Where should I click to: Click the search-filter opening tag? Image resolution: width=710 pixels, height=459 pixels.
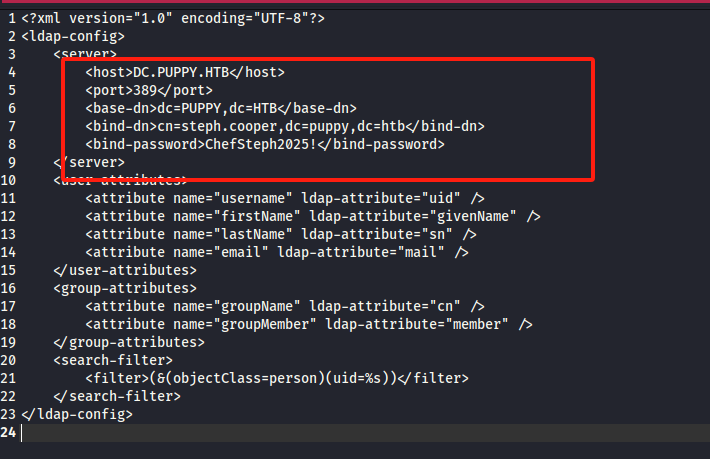tap(113, 360)
